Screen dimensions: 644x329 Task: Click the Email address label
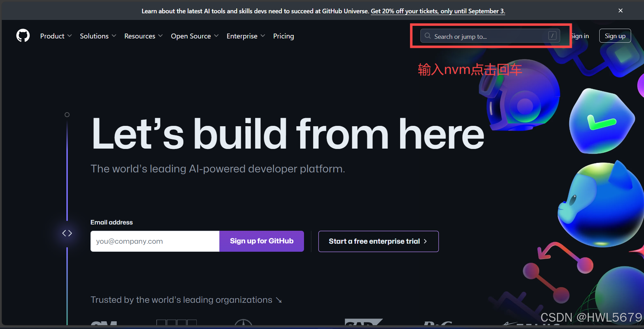(111, 222)
